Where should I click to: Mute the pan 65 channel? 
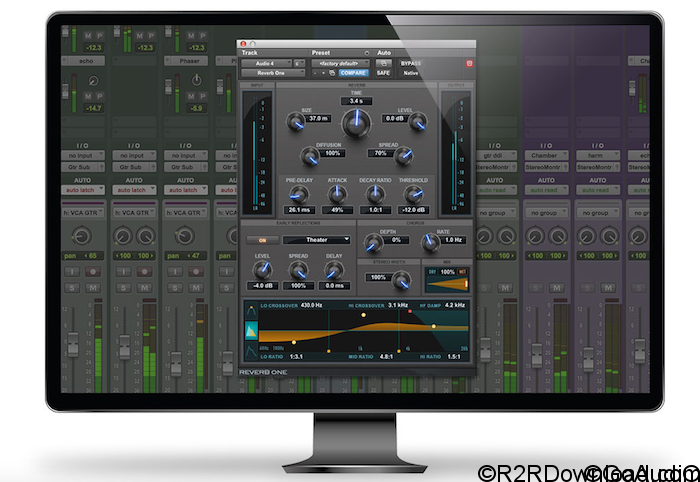coord(93,288)
